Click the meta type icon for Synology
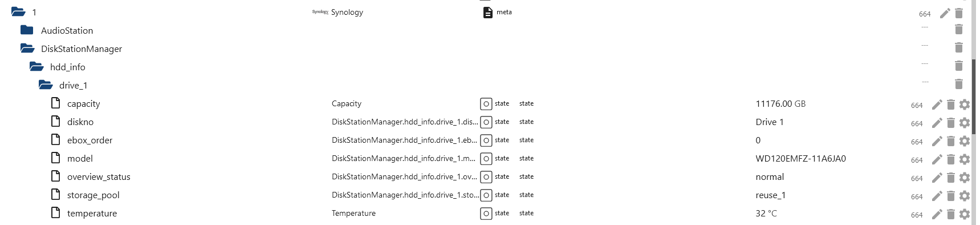This screenshot has height=225, width=980. pyautogui.click(x=487, y=12)
